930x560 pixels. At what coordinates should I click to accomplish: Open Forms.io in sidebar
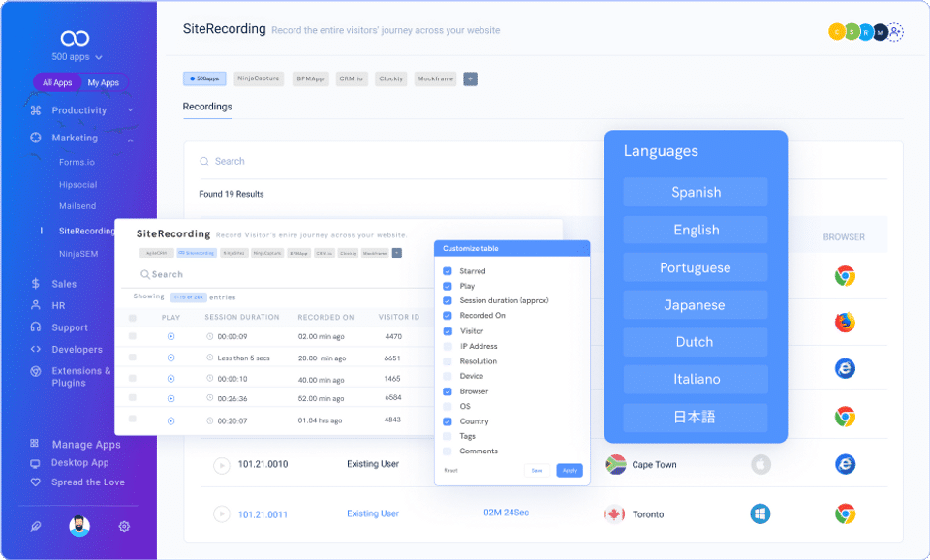pos(77,162)
